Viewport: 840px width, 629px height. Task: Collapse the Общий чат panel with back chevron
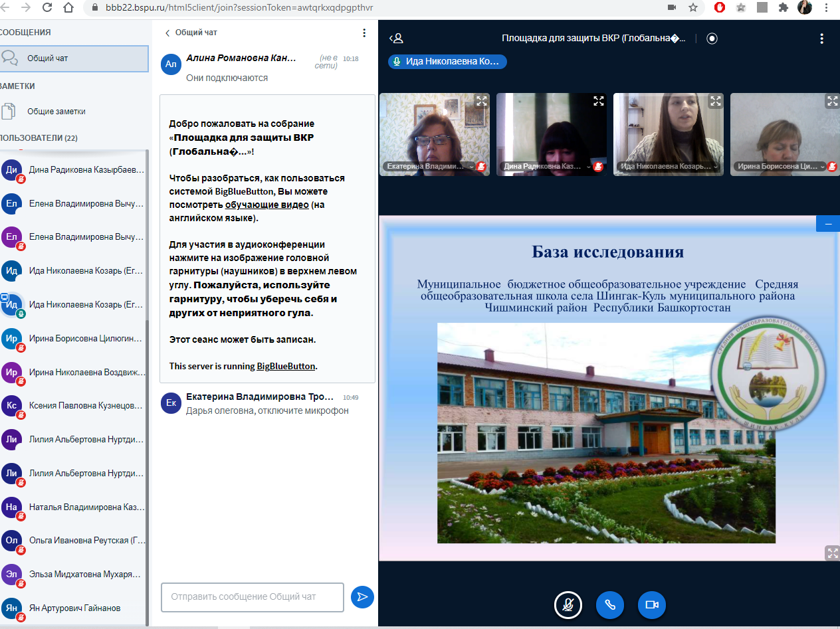[x=168, y=33]
